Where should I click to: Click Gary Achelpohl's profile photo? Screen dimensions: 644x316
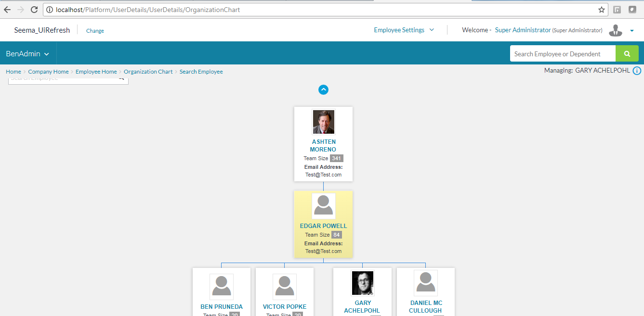(362, 283)
